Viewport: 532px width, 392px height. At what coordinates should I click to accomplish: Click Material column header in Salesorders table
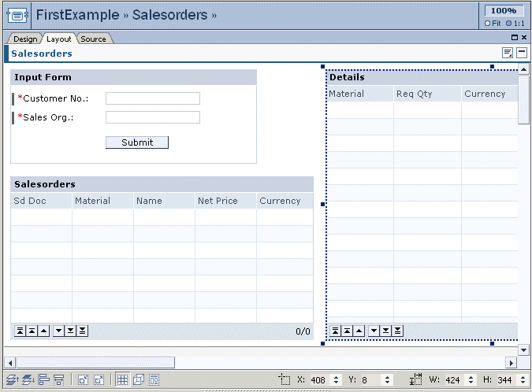[102, 201]
